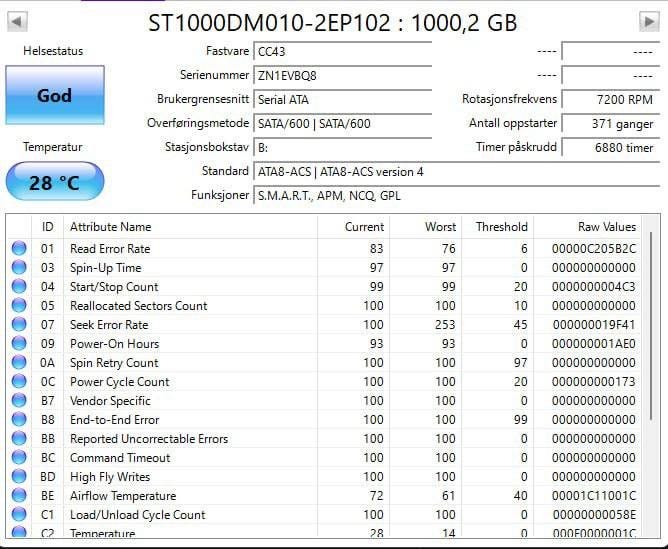The height and width of the screenshot is (549, 668).
Task: Click status circle for Spin Retry Count
Action: (19, 362)
